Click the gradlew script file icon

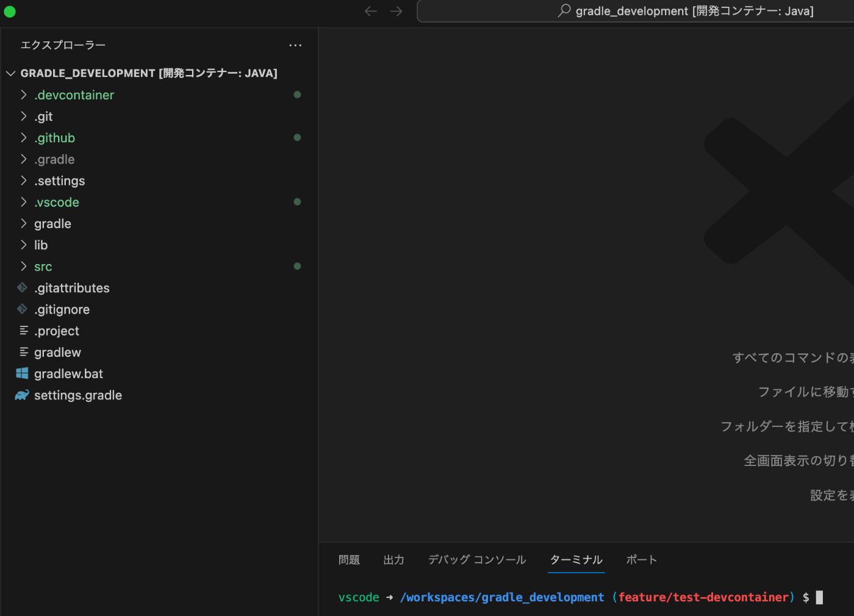point(23,352)
